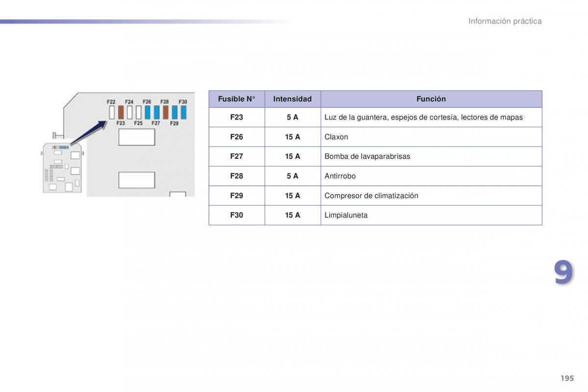Click the F30 label in the fuse diagram
This screenshot has height=392, width=588.
pyautogui.click(x=183, y=102)
